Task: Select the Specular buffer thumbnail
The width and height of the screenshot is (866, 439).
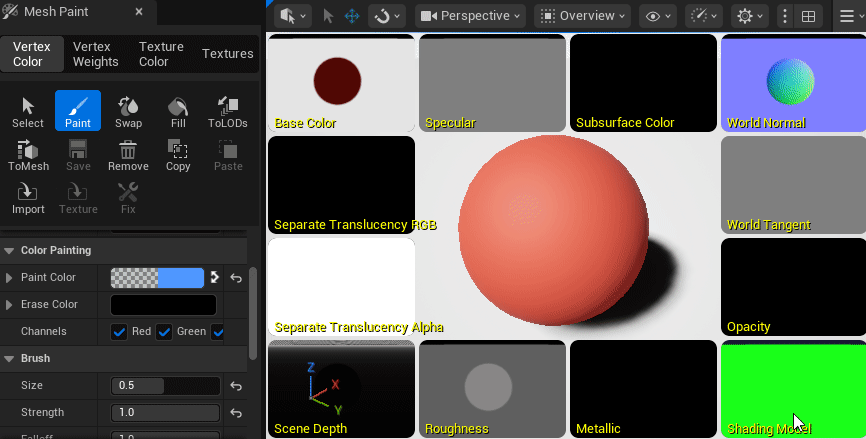Action: coord(492,83)
